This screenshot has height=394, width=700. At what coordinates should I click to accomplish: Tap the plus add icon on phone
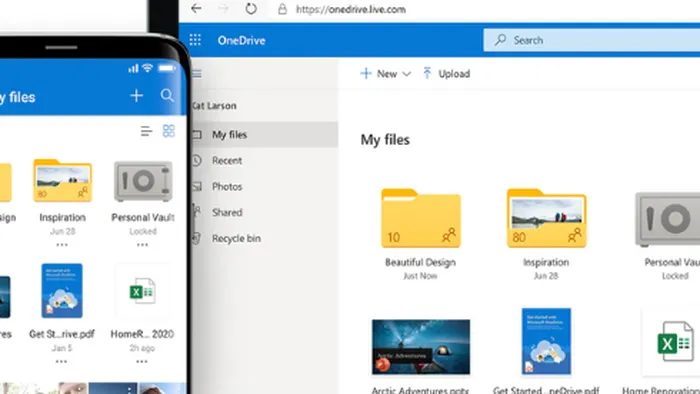pyautogui.click(x=137, y=95)
